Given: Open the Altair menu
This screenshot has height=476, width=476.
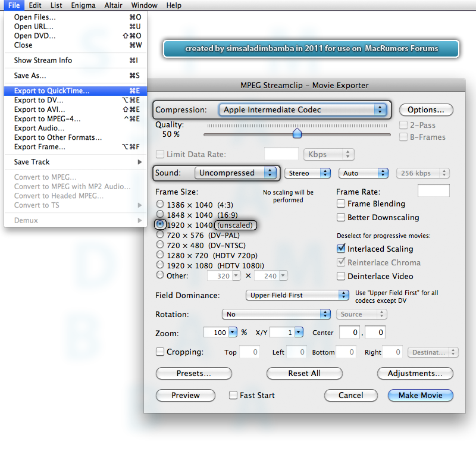Looking at the screenshot, I should [113, 5].
